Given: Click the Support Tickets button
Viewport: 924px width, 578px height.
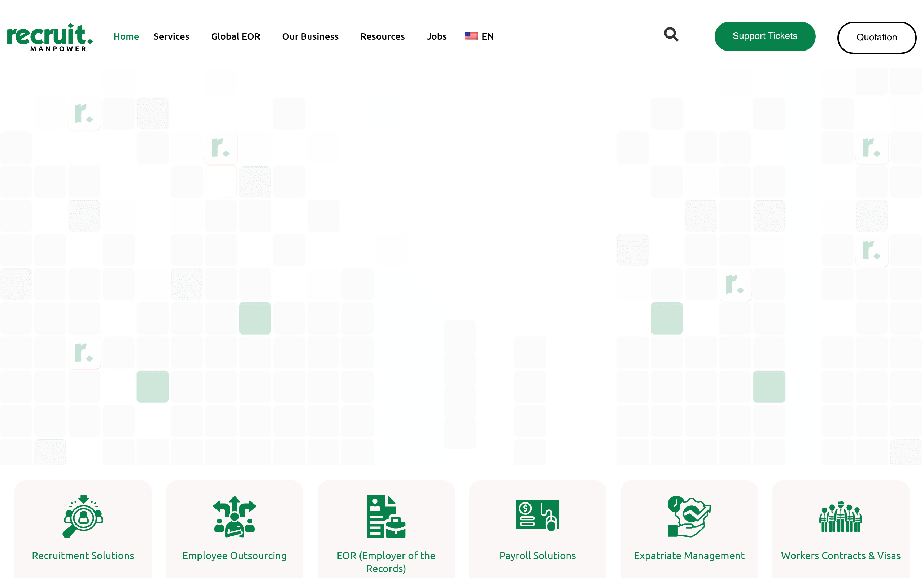Looking at the screenshot, I should click(765, 36).
